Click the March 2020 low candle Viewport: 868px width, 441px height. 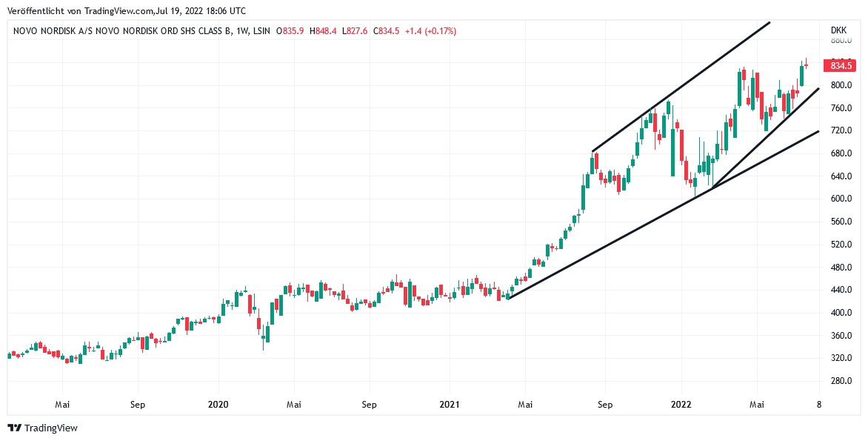(x=264, y=338)
